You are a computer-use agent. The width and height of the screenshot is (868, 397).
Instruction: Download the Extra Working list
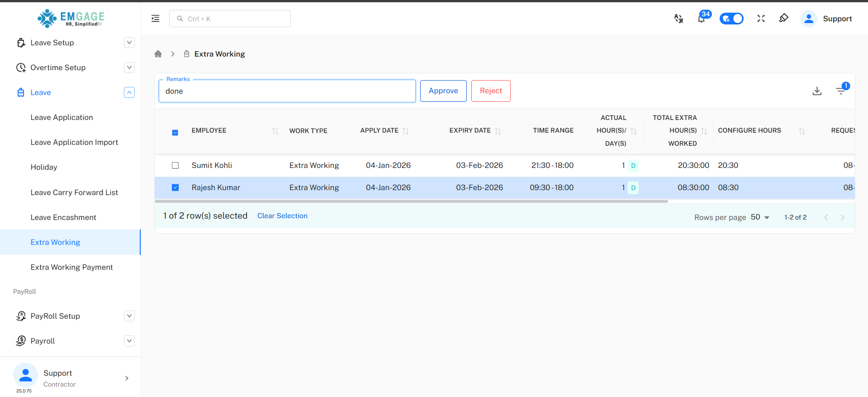[817, 91]
